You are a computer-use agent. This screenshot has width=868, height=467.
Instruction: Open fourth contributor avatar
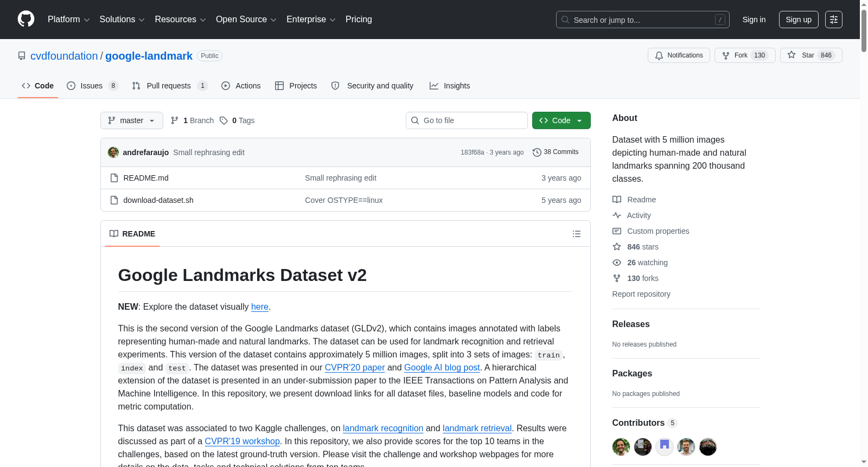pyautogui.click(x=686, y=447)
